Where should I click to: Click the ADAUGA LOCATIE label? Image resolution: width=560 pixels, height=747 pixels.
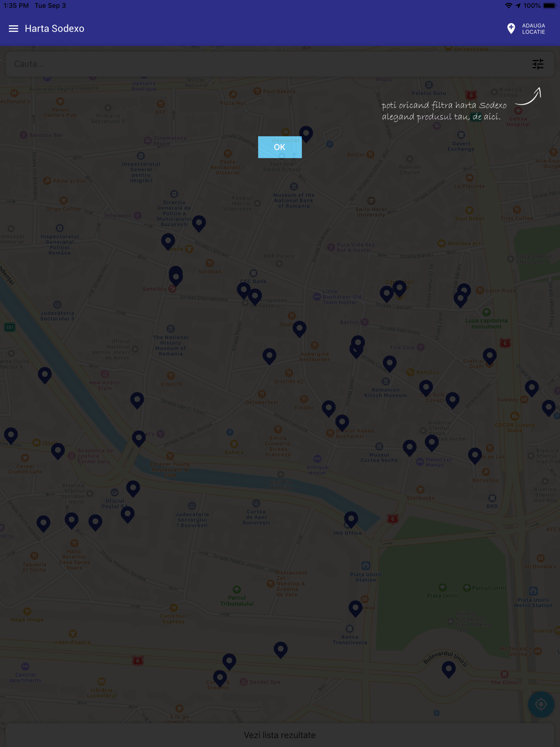(533, 29)
